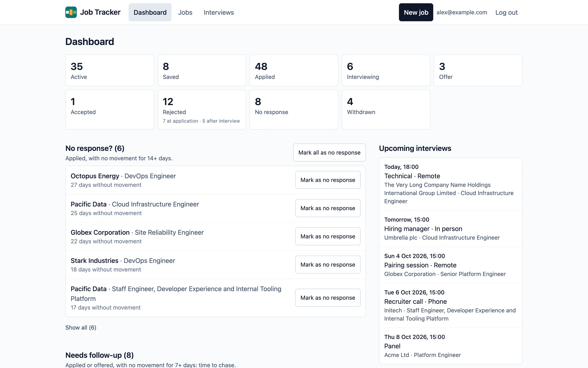
Task: Go to the Jobs tab
Action: (x=185, y=12)
